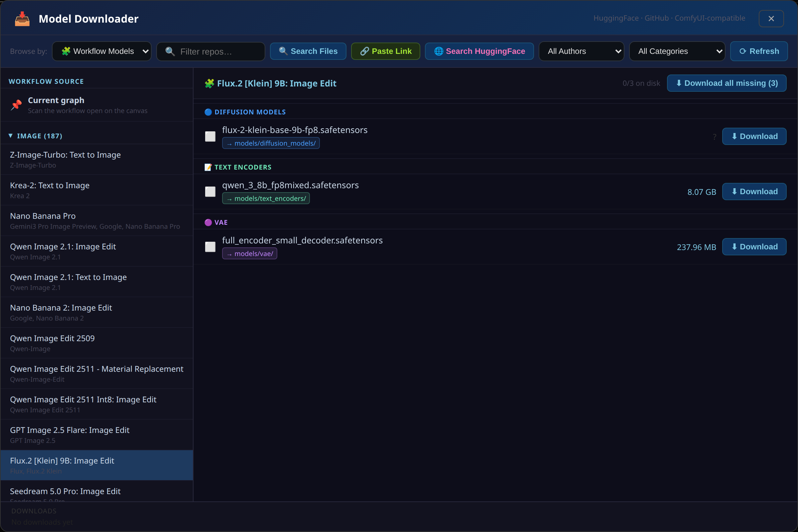Download the full_encoder_small_decoder VAE file
The height and width of the screenshot is (532, 798).
[754, 247]
